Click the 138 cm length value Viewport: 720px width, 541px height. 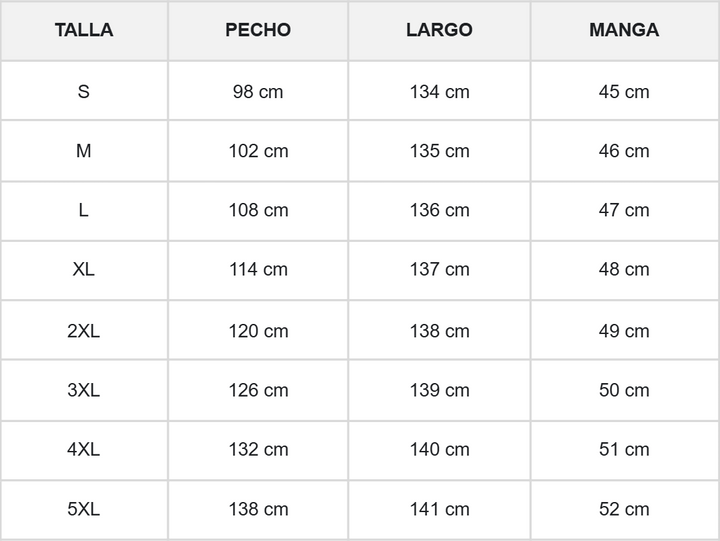click(439, 331)
